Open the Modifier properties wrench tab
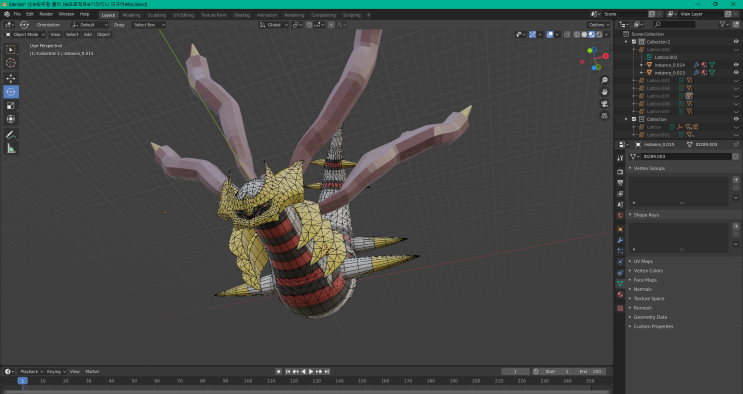The height and width of the screenshot is (394, 743). [x=620, y=240]
